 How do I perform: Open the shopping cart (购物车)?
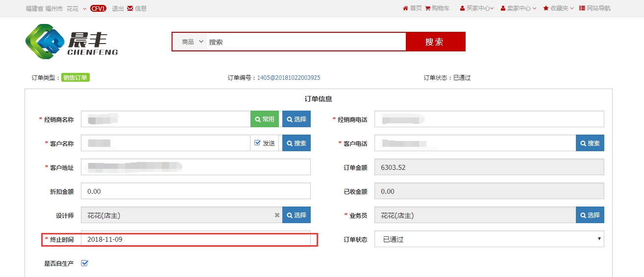click(x=437, y=8)
